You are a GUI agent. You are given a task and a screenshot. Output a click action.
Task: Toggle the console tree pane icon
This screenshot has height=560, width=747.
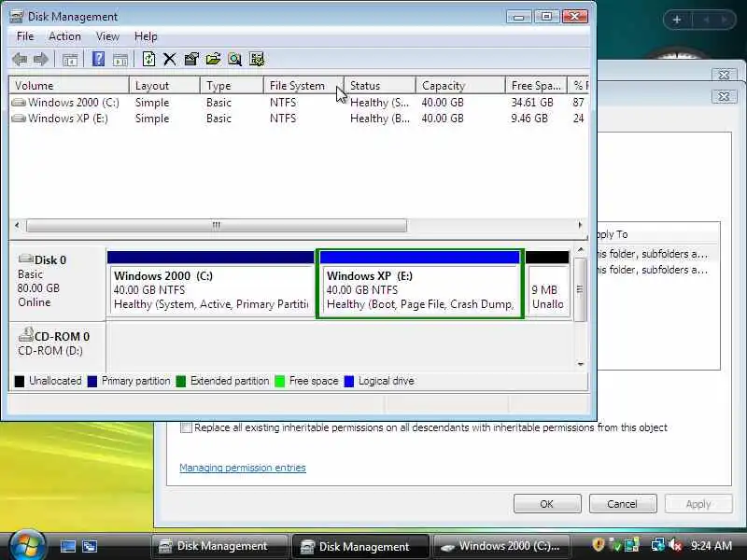coord(70,60)
